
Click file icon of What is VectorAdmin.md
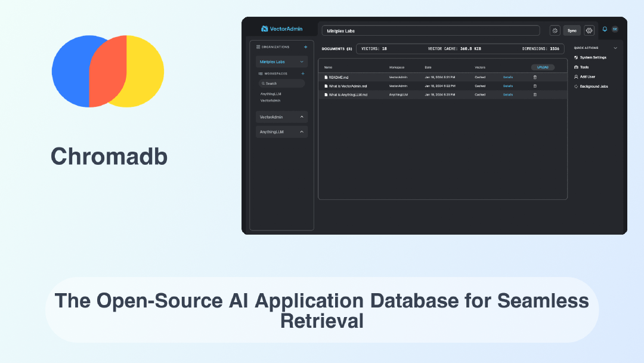pos(326,86)
